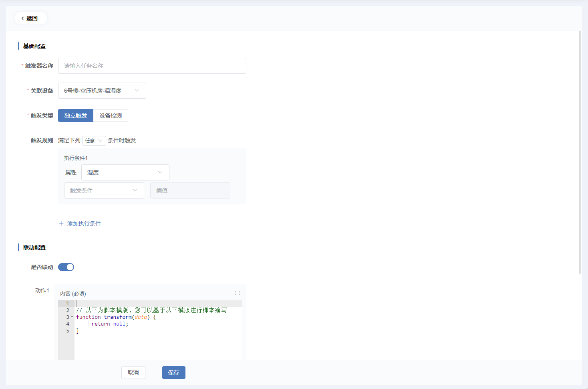Click code line 1 in the editor
The height and width of the screenshot is (389, 588).
point(159,304)
